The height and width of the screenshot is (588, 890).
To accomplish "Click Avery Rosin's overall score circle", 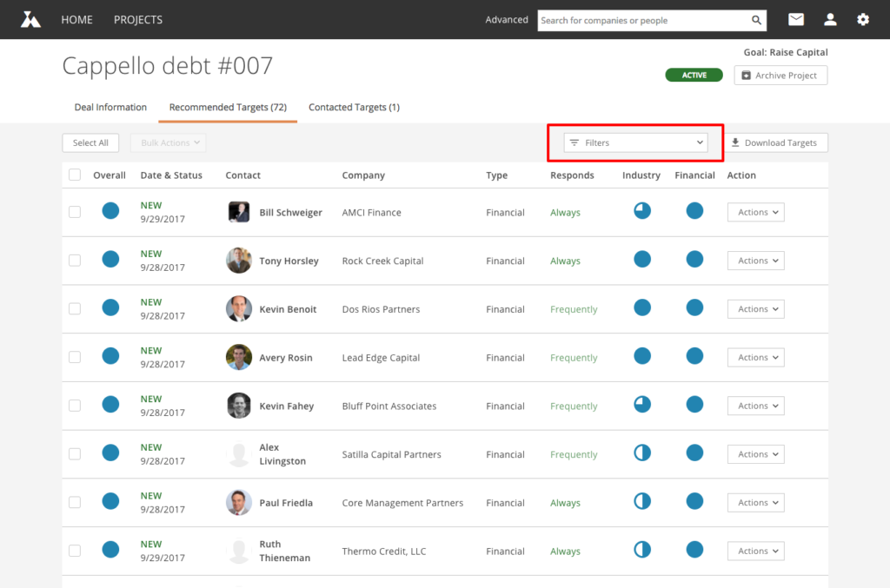I will pos(110,356).
